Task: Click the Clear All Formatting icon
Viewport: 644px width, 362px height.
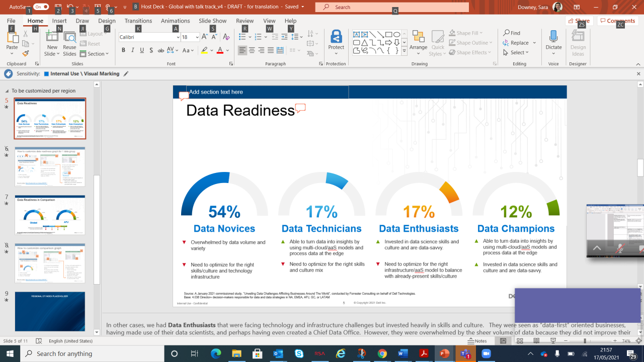Action: pyautogui.click(x=226, y=37)
